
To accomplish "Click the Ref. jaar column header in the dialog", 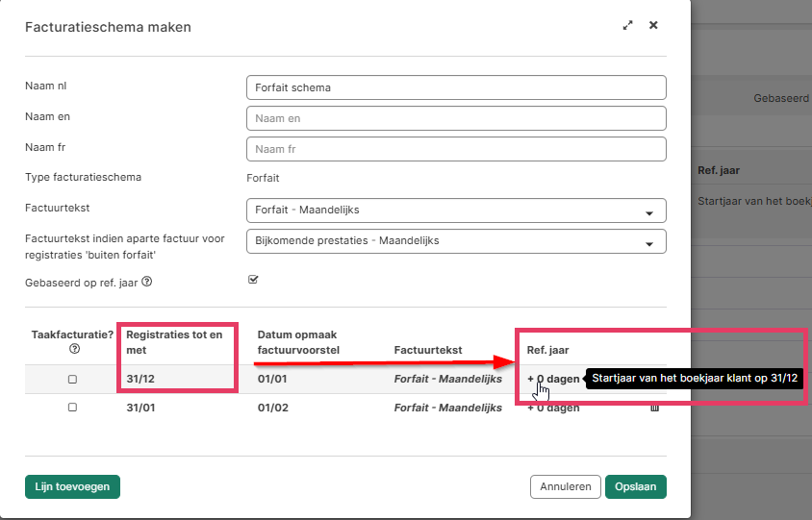I will click(547, 350).
